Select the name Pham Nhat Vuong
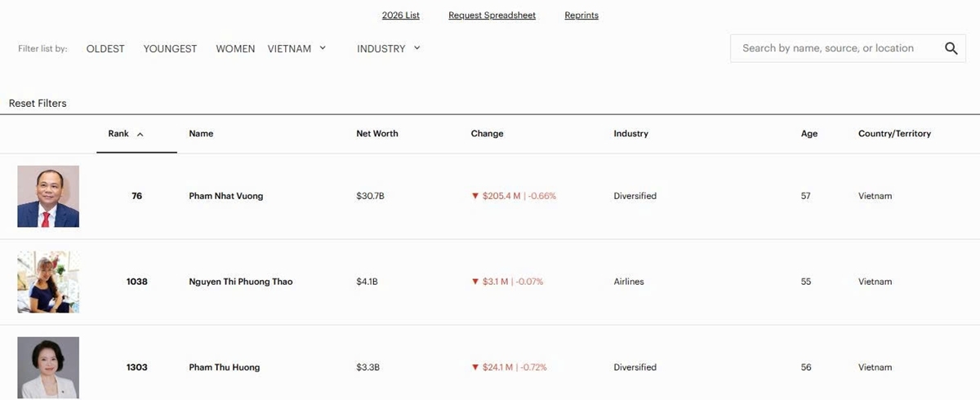Viewport: 980px width, 400px height. [225, 196]
